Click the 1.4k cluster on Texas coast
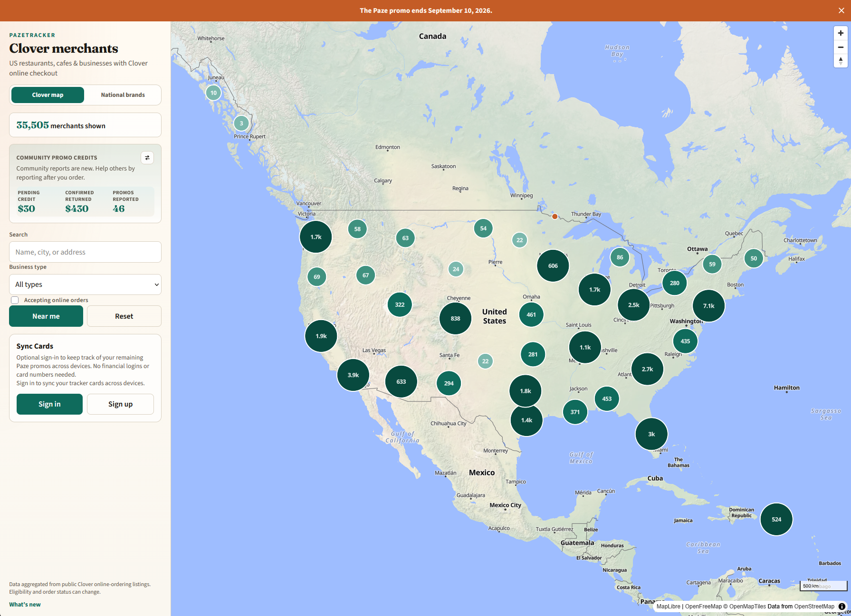Image resolution: width=851 pixels, height=616 pixels. 526,420
